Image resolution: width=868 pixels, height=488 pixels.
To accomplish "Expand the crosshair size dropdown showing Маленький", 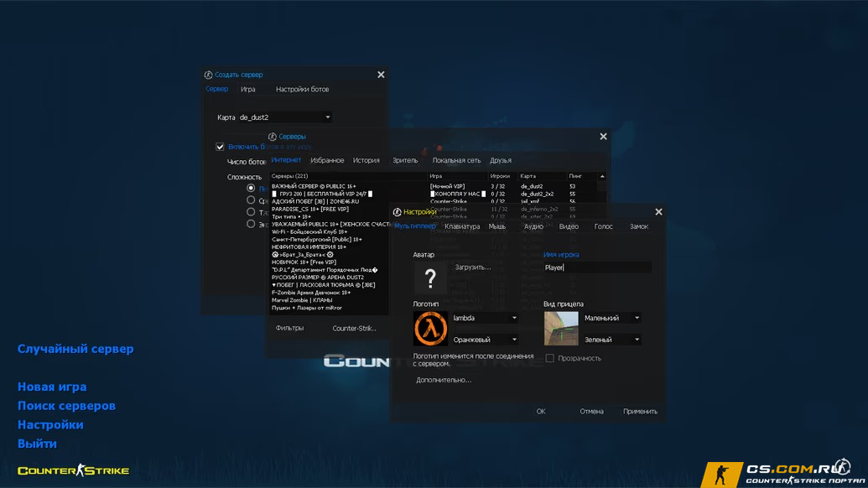I will click(611, 318).
